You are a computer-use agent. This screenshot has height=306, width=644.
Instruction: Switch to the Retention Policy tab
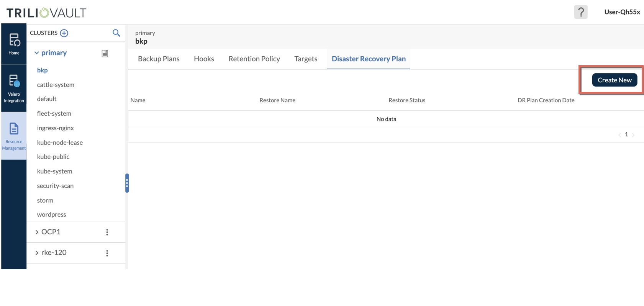(254, 59)
